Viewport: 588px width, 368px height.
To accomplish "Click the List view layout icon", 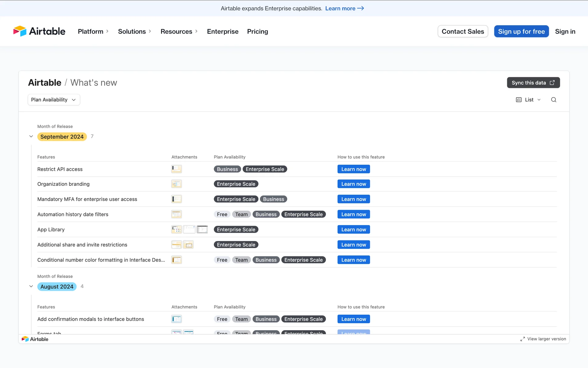I will coord(518,100).
